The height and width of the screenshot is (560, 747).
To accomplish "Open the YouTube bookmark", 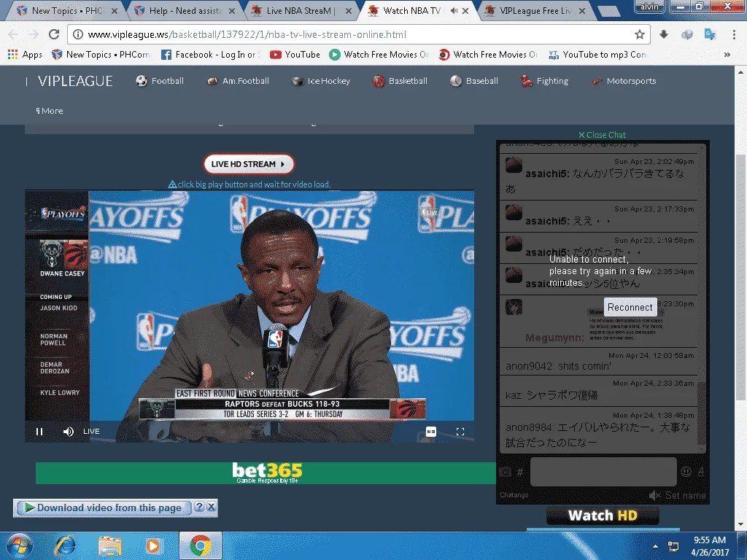I will pyautogui.click(x=295, y=54).
